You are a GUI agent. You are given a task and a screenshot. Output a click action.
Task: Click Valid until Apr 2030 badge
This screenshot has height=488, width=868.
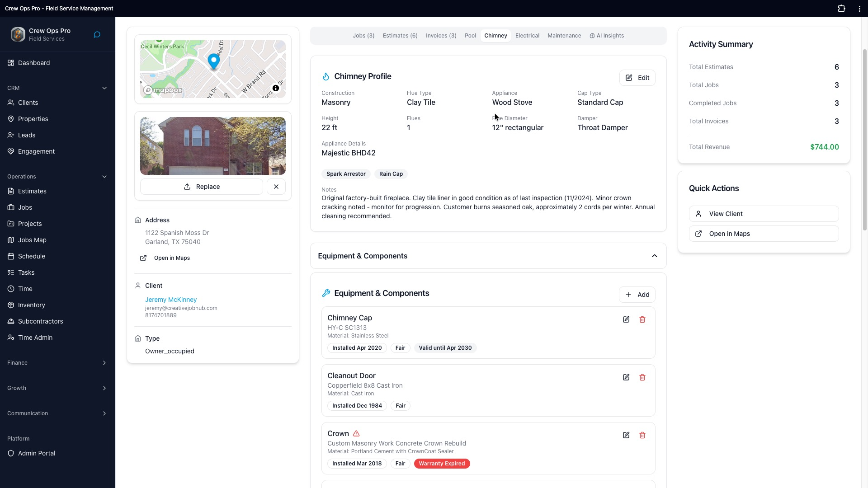pyautogui.click(x=445, y=348)
